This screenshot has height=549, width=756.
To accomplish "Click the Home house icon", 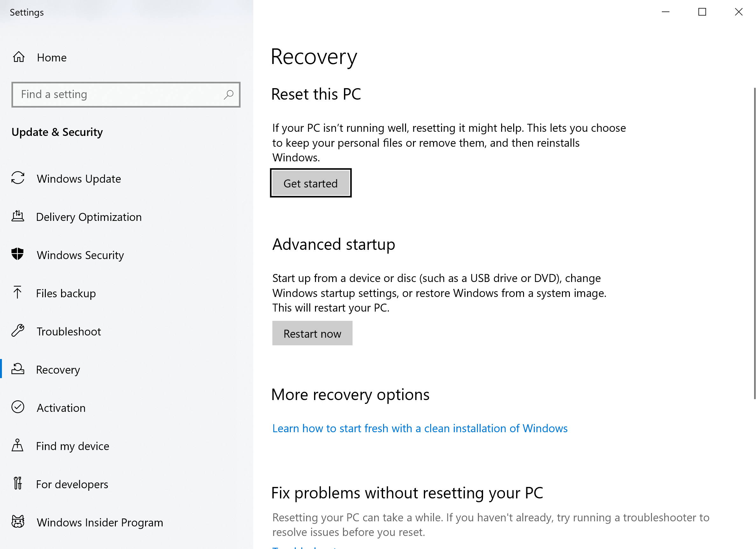I will 19,57.
